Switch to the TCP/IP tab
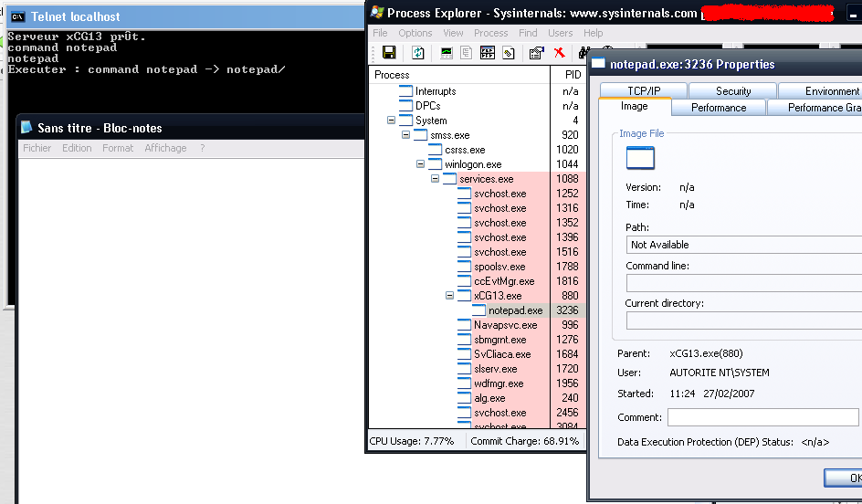This screenshot has width=862, height=504. [x=644, y=90]
